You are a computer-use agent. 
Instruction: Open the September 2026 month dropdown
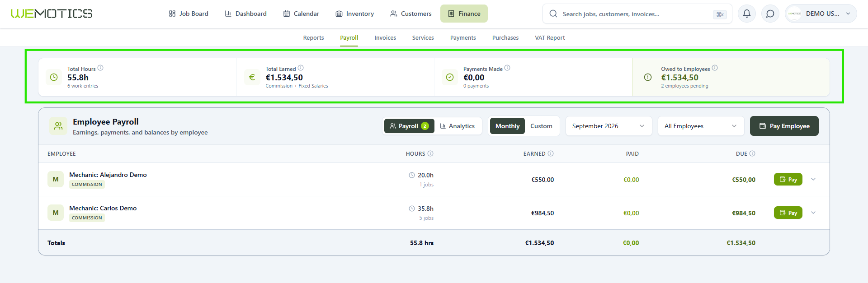609,126
